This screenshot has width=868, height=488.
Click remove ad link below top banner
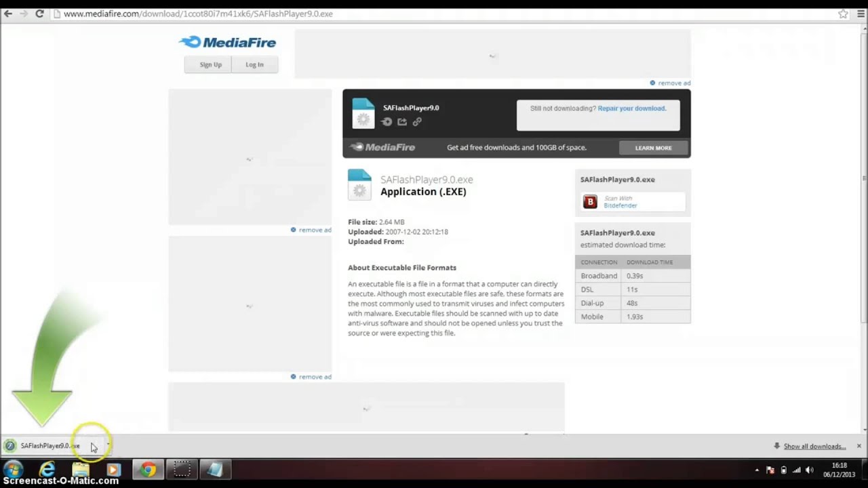point(670,83)
